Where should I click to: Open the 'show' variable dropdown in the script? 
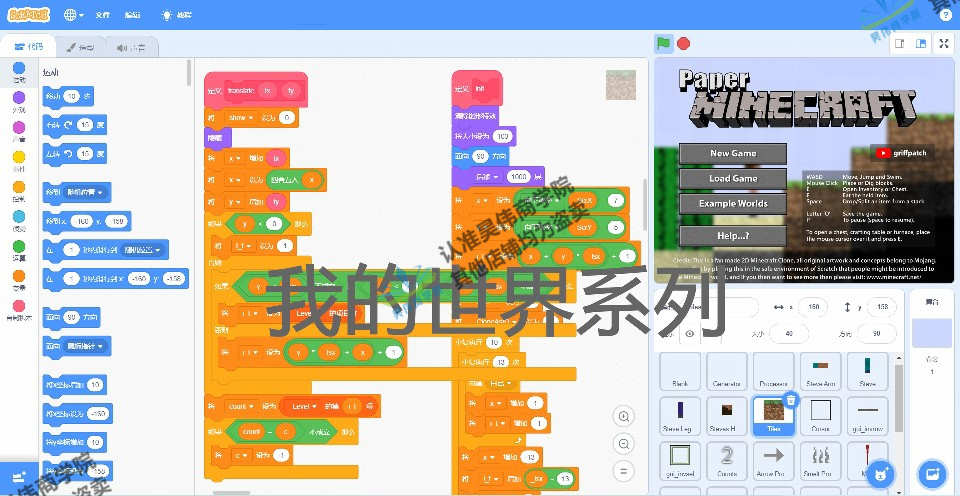coord(240,117)
